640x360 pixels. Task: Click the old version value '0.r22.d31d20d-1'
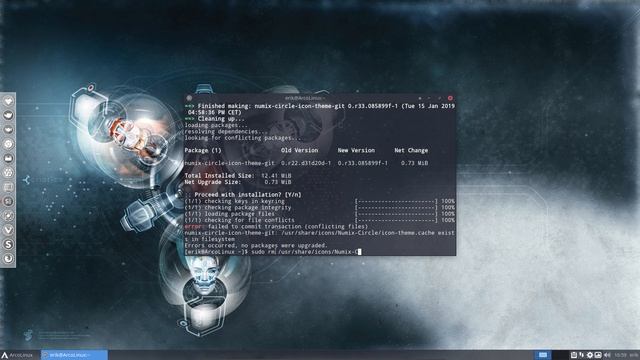tap(306, 163)
